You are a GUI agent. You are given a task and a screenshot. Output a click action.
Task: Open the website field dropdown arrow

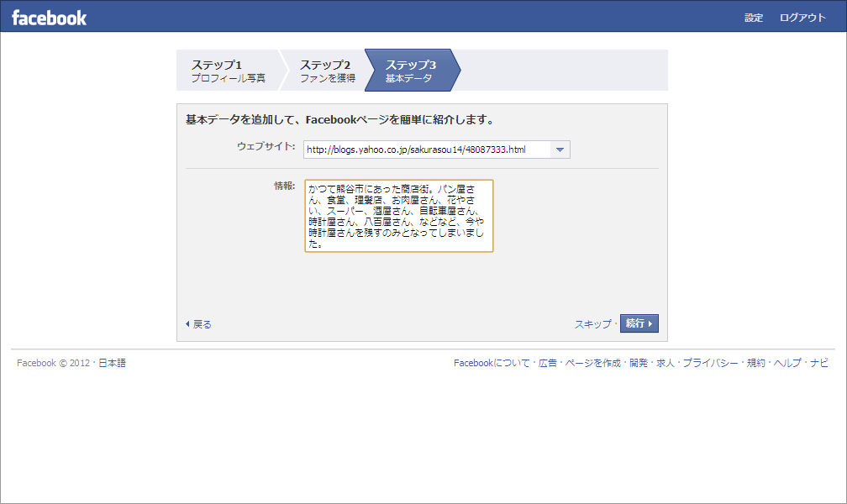pos(560,150)
